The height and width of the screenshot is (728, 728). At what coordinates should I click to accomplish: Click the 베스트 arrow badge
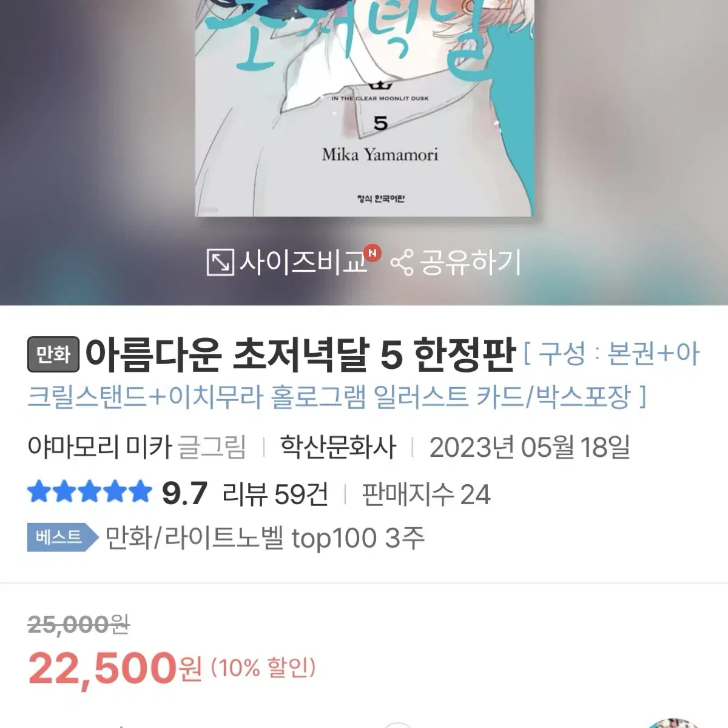(x=62, y=537)
